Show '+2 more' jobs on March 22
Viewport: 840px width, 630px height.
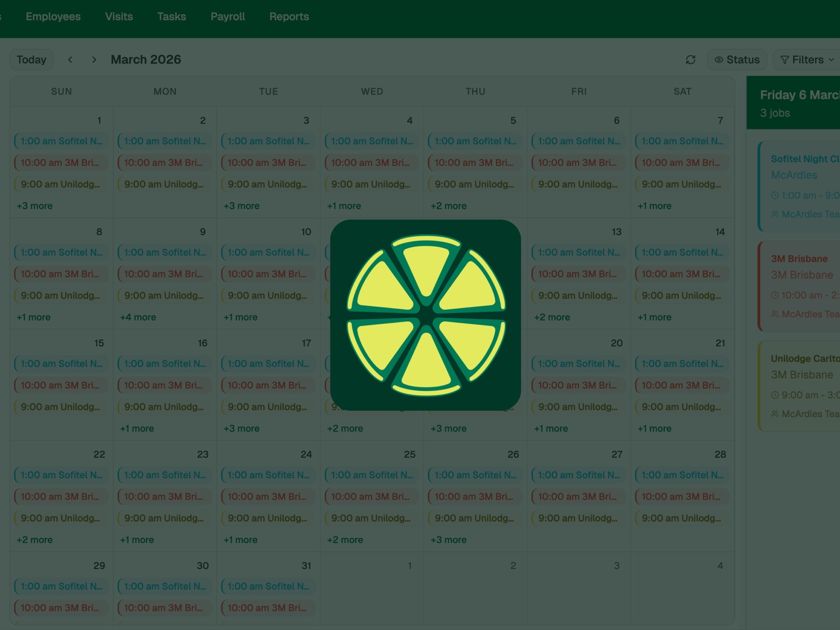tap(35, 540)
